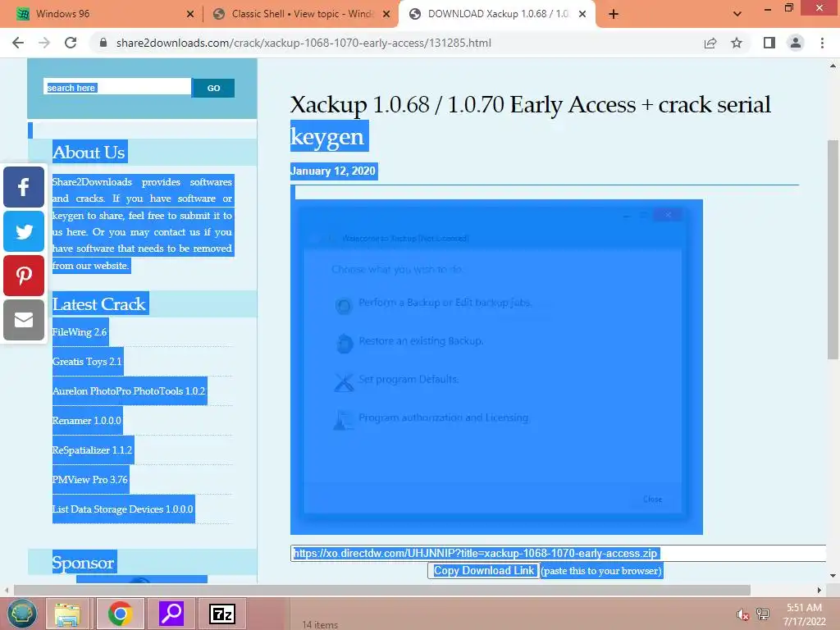The height and width of the screenshot is (630, 840).
Task: Close the DOWNLOAD Xackup tab
Action: click(x=582, y=14)
